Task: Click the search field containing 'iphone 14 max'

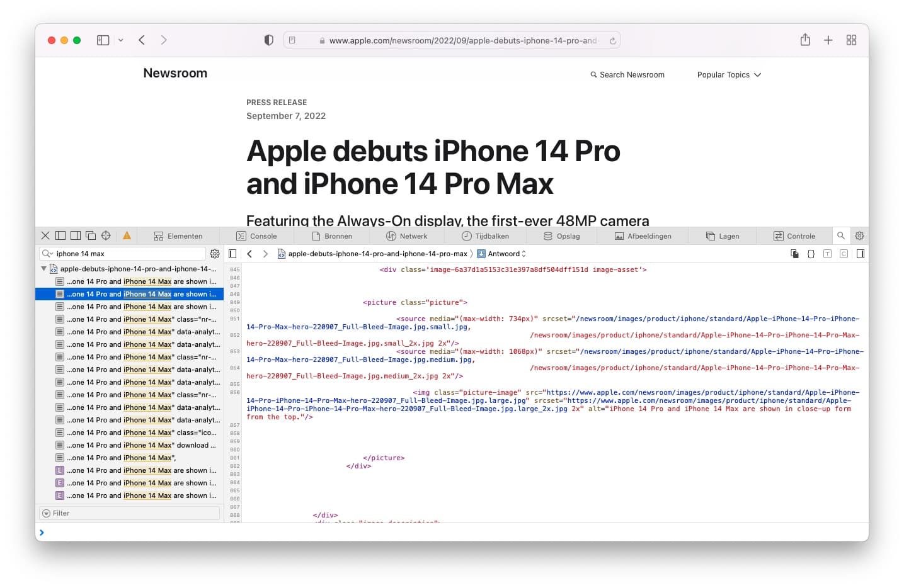Action: (123, 254)
